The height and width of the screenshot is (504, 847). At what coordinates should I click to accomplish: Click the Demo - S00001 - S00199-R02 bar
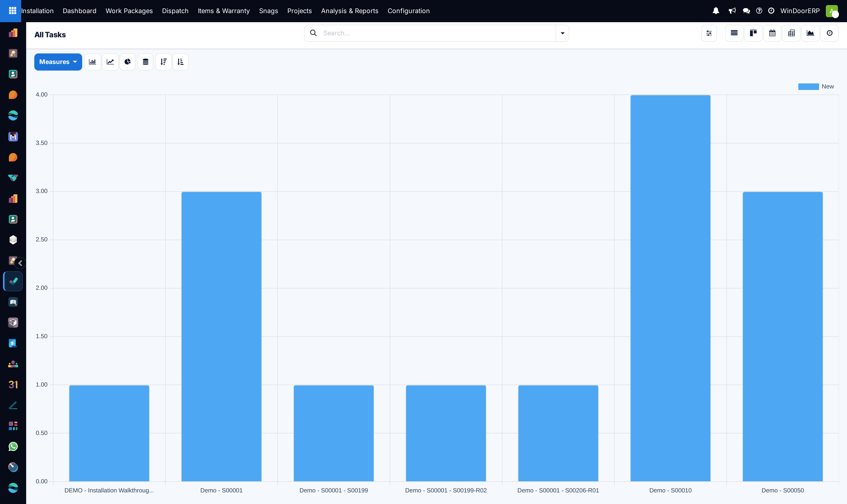446,433
